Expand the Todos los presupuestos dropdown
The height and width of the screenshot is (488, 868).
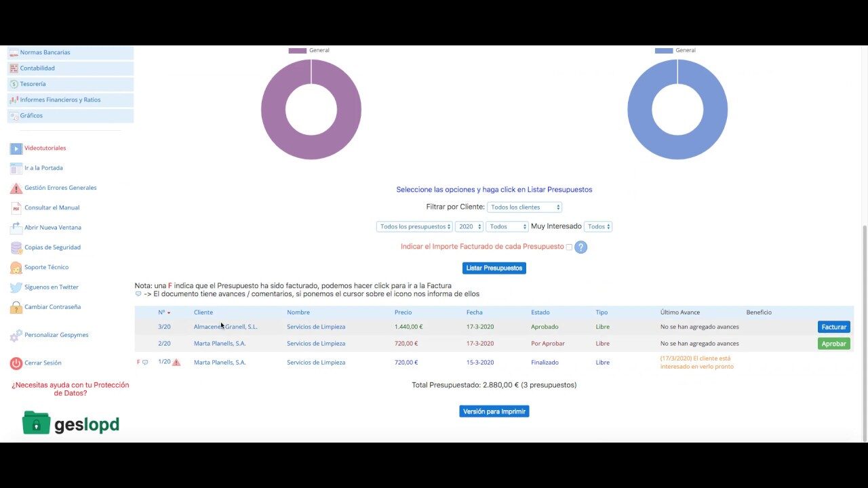[414, 227]
